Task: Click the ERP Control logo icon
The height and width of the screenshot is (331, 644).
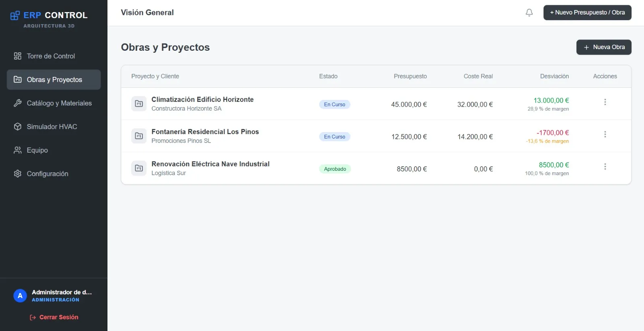Action: (x=15, y=16)
